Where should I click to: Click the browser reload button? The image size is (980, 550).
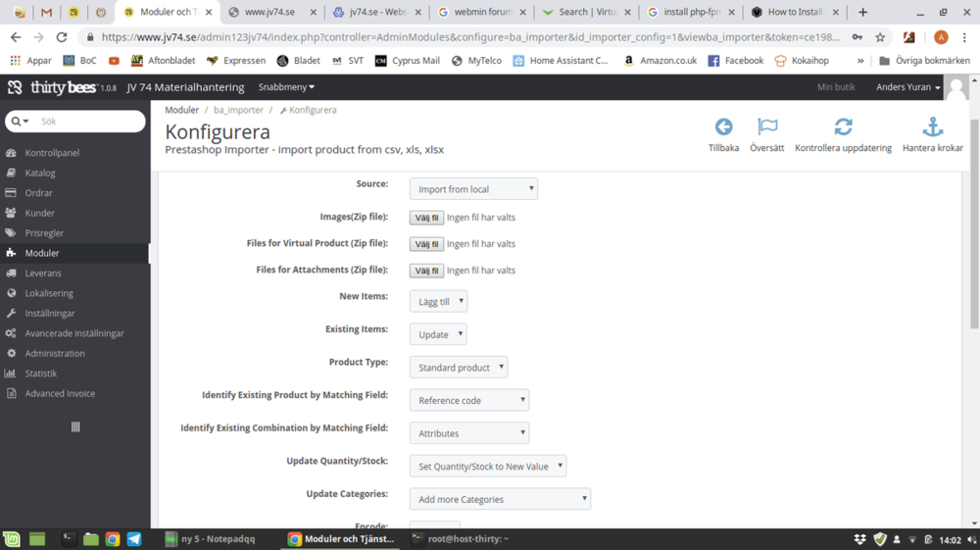62,37
